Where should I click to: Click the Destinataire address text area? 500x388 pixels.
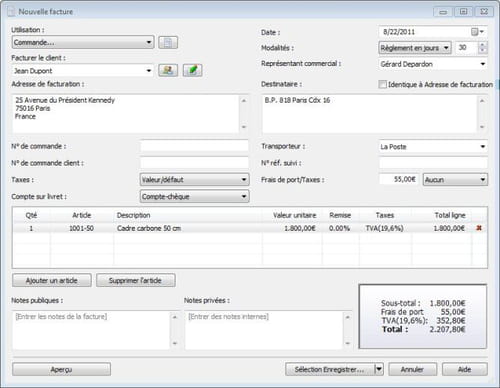pyautogui.click(x=369, y=114)
